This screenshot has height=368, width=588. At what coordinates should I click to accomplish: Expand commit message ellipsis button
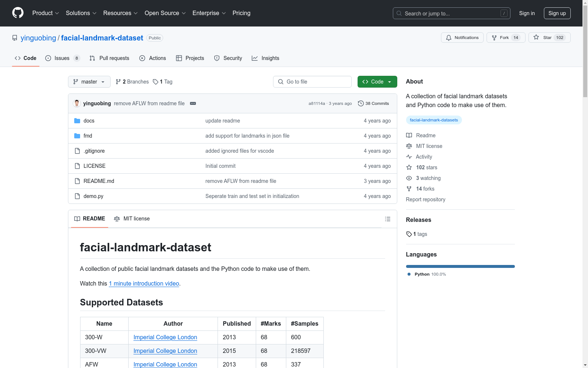(x=193, y=103)
